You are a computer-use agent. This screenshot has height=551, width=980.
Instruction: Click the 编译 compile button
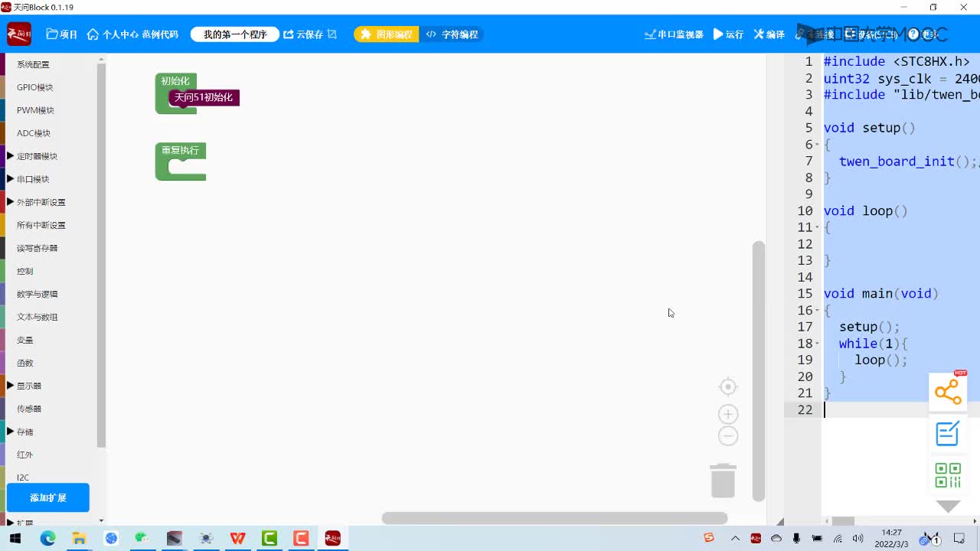(769, 34)
